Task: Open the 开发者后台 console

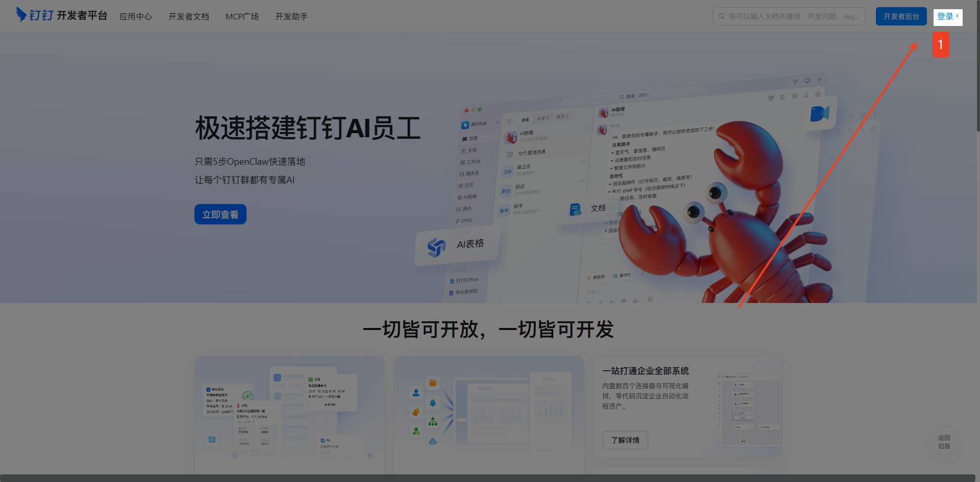Action: click(x=901, y=16)
